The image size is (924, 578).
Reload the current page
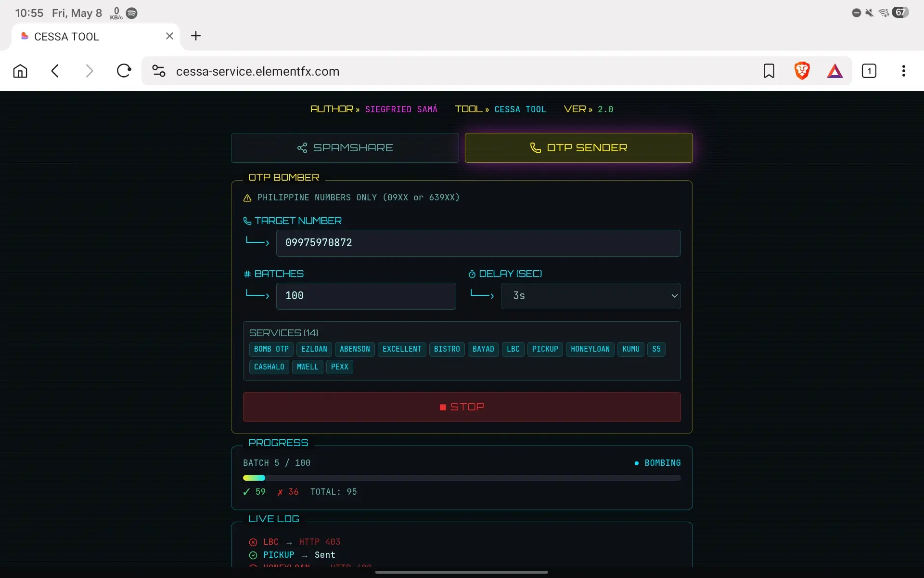124,71
